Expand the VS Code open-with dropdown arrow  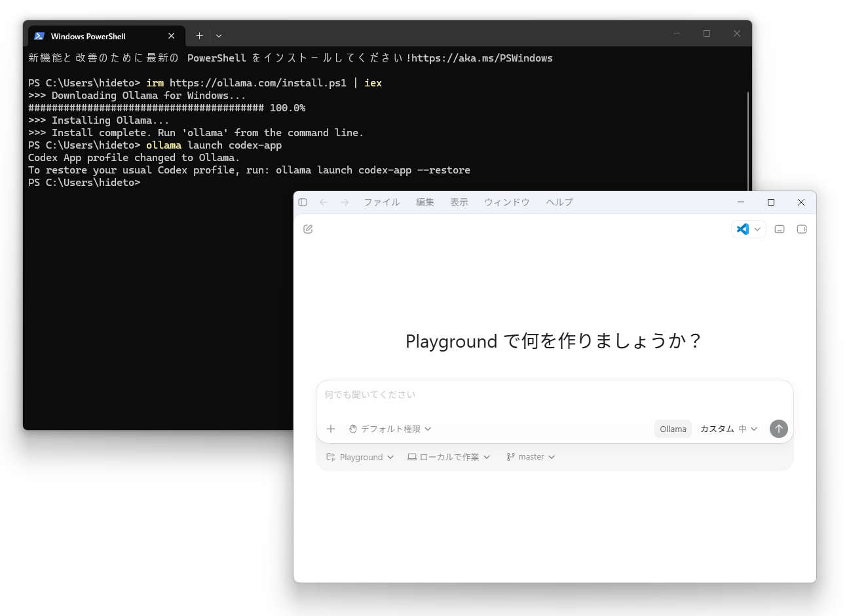point(757,229)
